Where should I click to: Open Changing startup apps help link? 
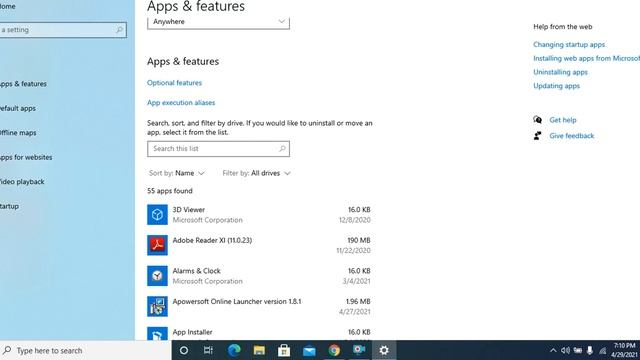(x=569, y=44)
